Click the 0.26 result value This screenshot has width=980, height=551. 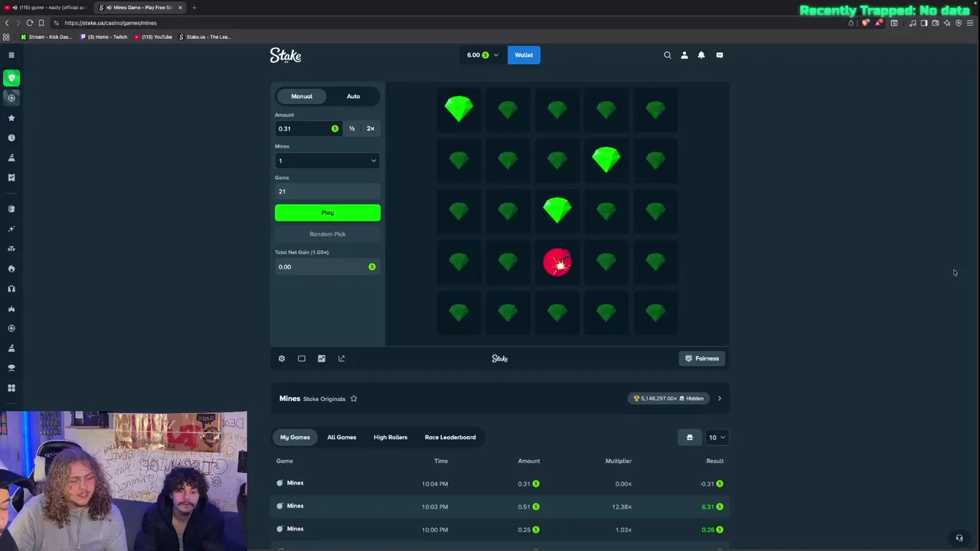pos(708,530)
